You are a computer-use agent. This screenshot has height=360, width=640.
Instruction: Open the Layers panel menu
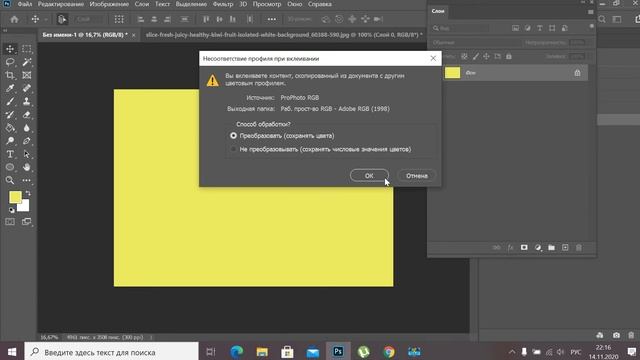(x=591, y=12)
